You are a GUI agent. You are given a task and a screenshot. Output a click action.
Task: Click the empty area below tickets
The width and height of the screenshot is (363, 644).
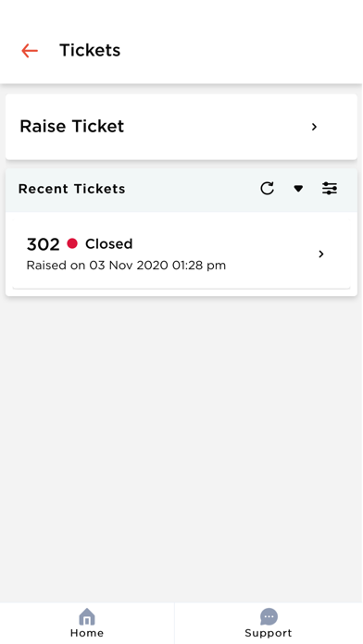pos(181,448)
